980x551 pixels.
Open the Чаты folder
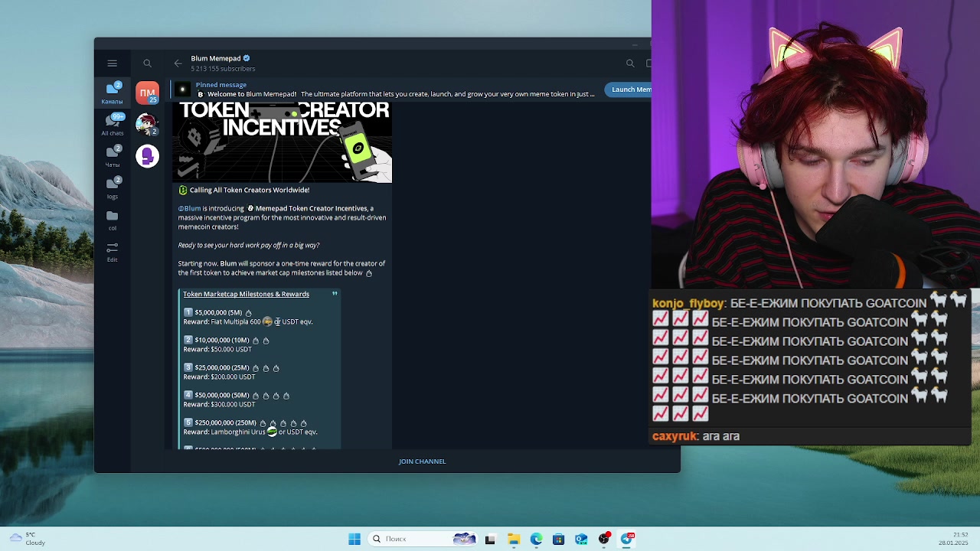click(113, 156)
